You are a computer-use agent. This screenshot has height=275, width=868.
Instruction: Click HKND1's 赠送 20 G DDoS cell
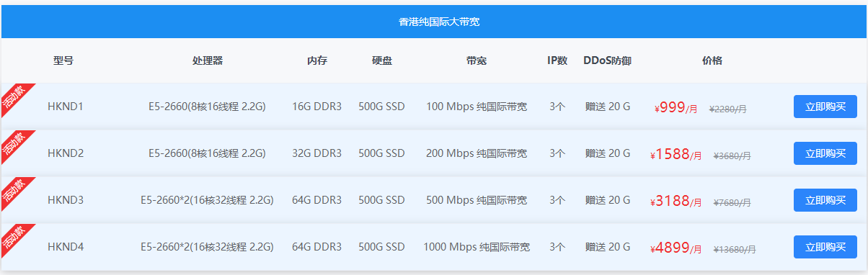point(608,107)
